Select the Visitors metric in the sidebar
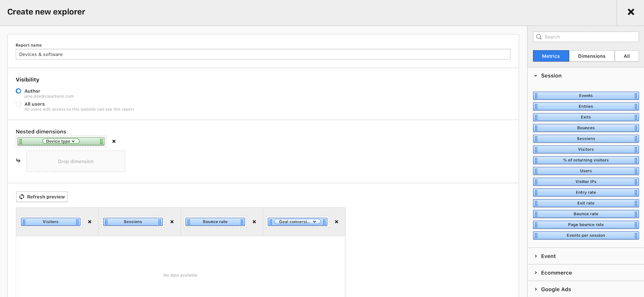The height and width of the screenshot is (297, 644). (x=586, y=149)
